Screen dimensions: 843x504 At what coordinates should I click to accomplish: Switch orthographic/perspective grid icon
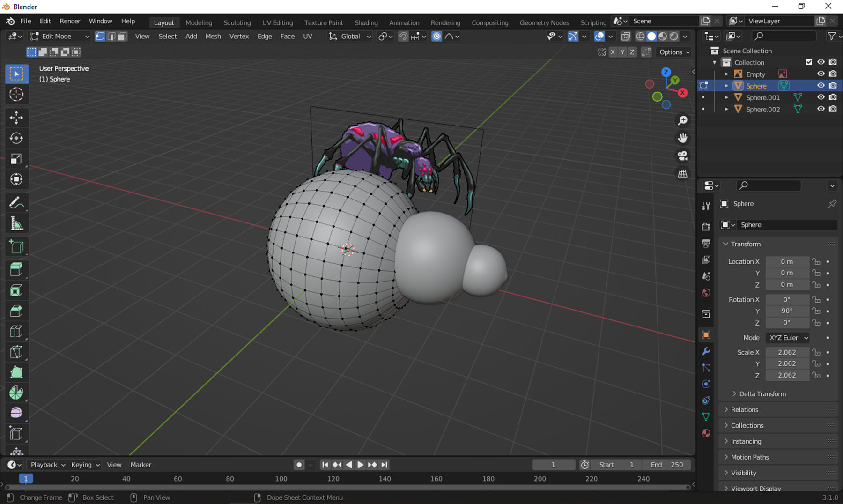coord(683,173)
